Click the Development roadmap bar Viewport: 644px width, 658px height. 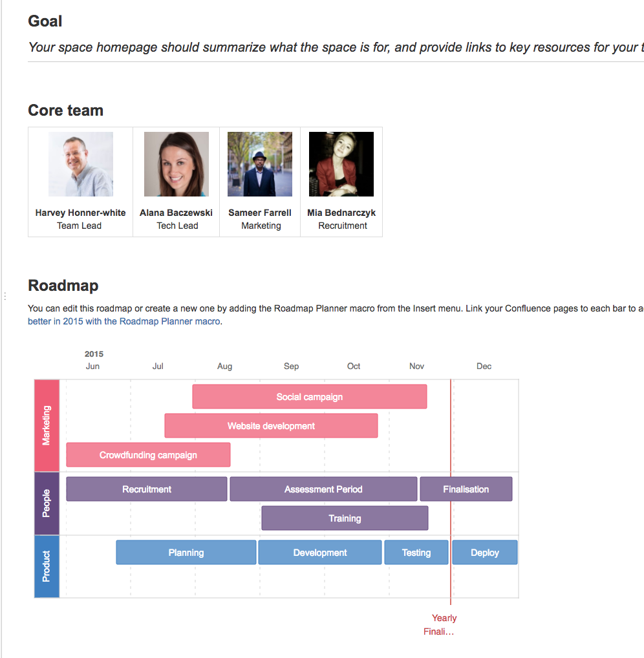point(320,552)
